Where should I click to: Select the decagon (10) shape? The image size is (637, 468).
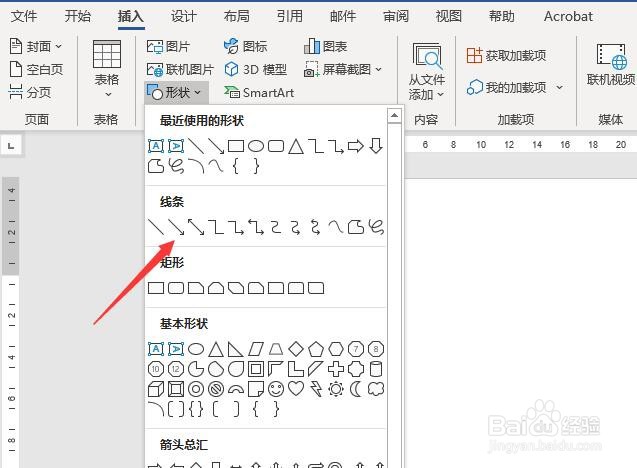[156, 369]
